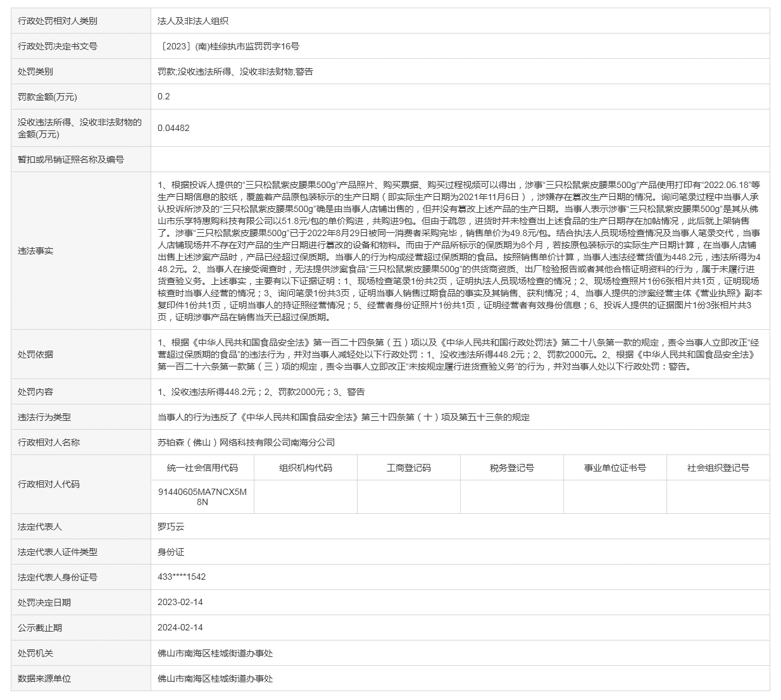Select the 违法行为类型 value citing 第三十四条第（十）项
This screenshot has height=700, width=781.
344,417
